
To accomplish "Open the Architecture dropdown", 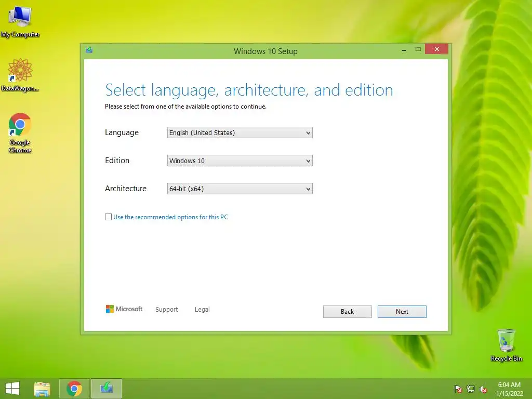I will click(240, 189).
